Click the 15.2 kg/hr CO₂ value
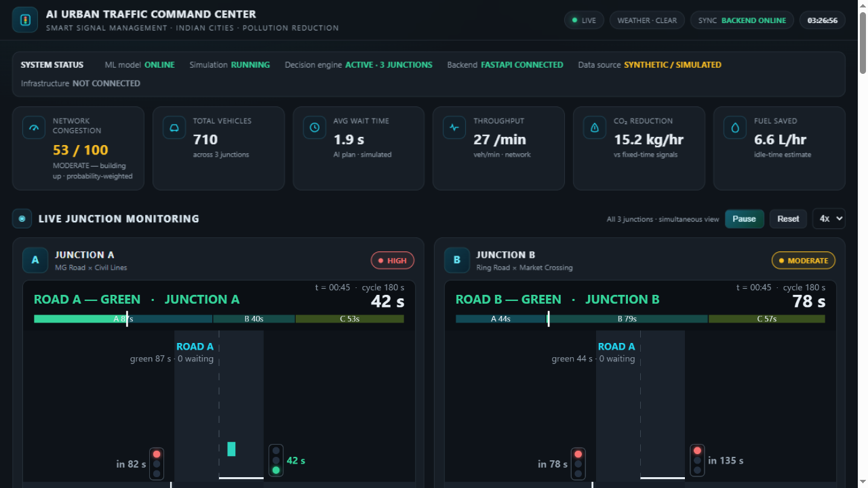868x488 pixels. pyautogui.click(x=648, y=140)
